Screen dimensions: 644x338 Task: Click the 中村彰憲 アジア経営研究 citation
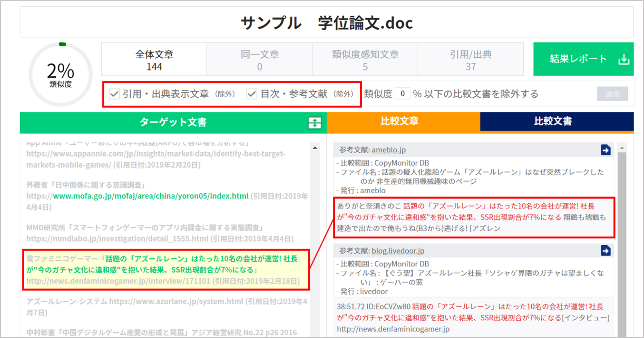[162, 332]
